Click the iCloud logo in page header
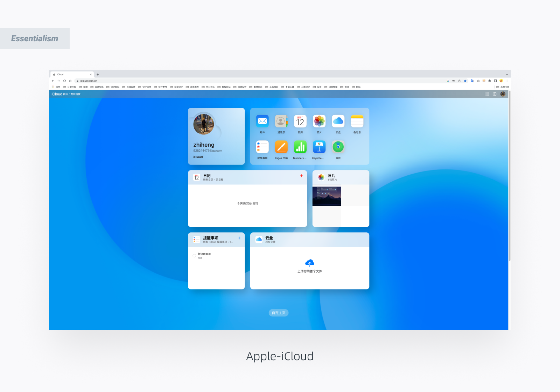 tap(57, 94)
